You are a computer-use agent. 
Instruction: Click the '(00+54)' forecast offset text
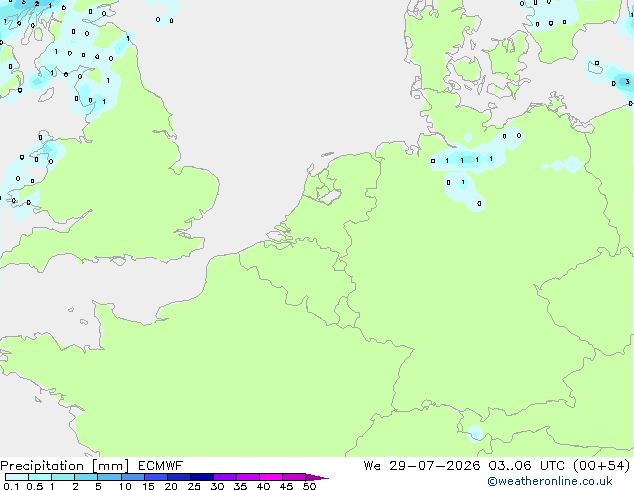pos(602,466)
